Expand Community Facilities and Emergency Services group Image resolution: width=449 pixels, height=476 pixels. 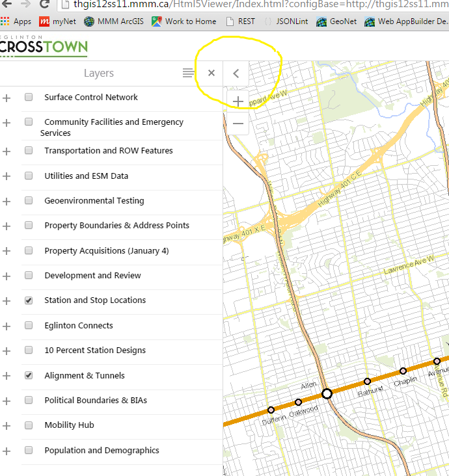[7, 123]
